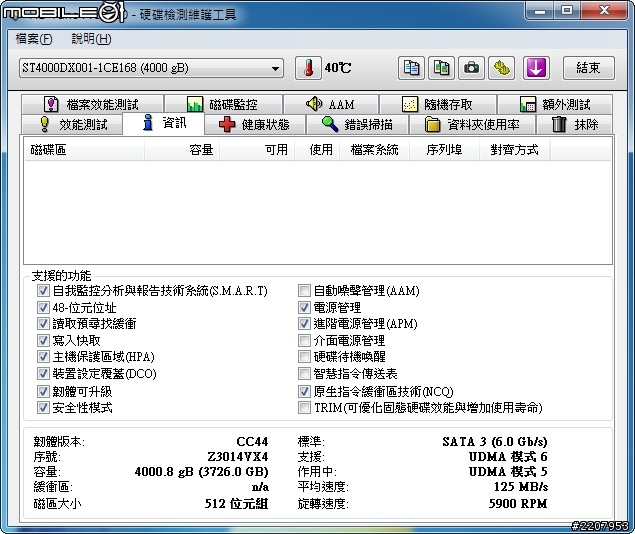Save screenshot with camera icon
The width and height of the screenshot is (635, 534).
(471, 68)
